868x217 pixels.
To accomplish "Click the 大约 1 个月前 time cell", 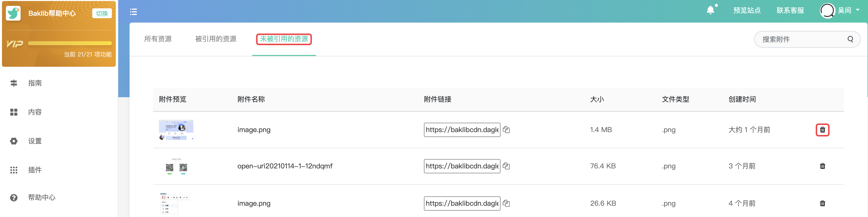I will point(749,130).
